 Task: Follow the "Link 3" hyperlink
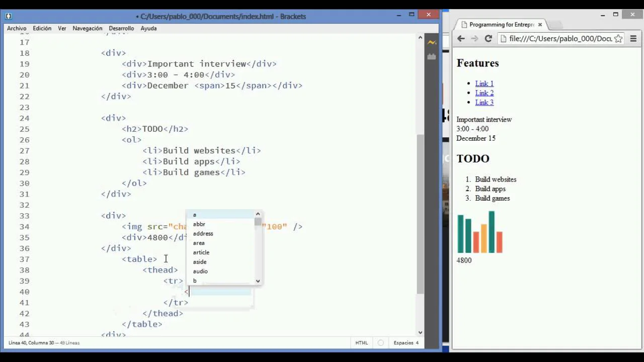484,102
